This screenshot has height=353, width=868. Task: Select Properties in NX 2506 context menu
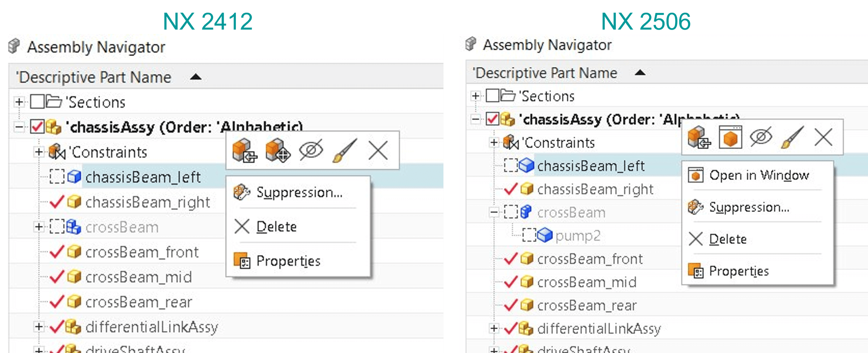tap(758, 271)
